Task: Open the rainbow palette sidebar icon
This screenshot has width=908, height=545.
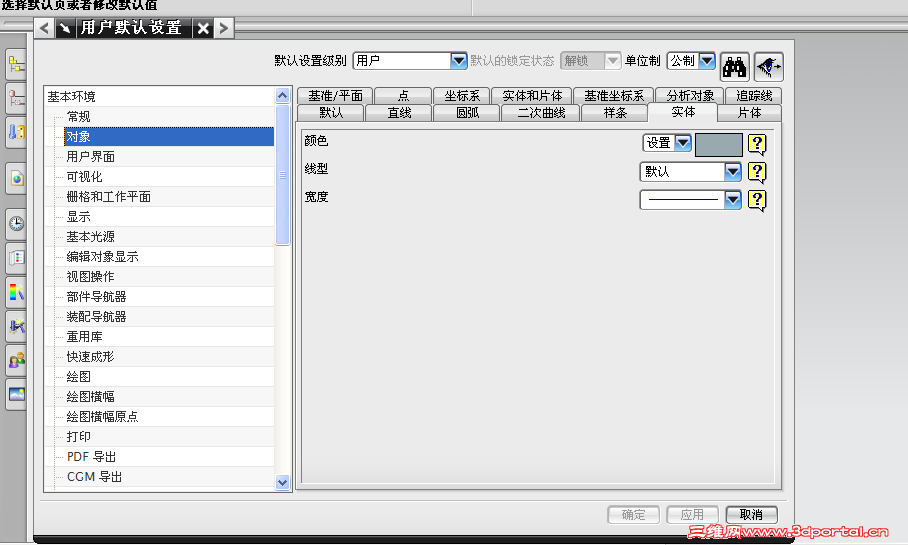Action: tap(16, 292)
